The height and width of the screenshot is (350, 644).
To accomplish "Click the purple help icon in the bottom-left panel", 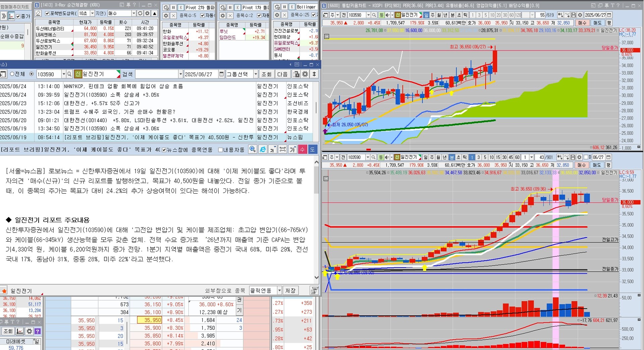I will (38, 331).
